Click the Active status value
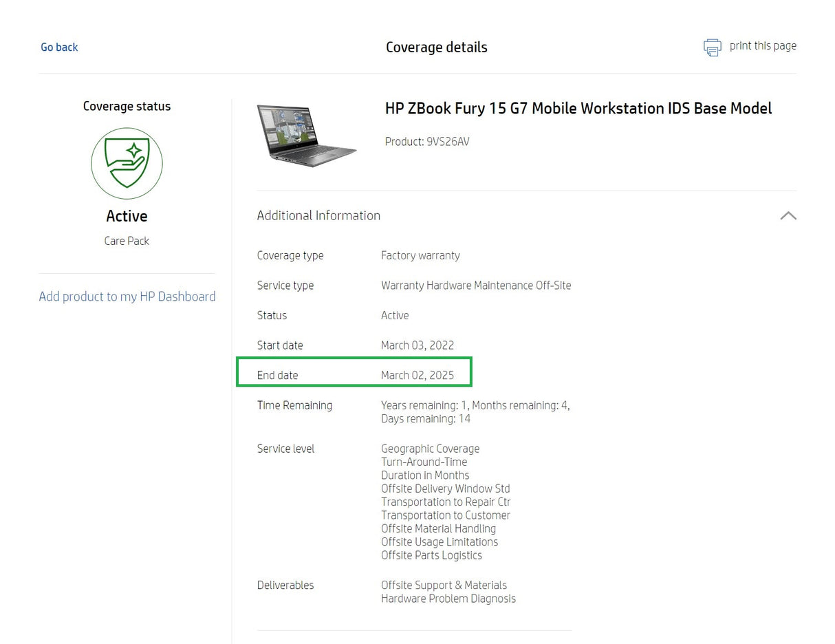835x644 pixels. [395, 315]
